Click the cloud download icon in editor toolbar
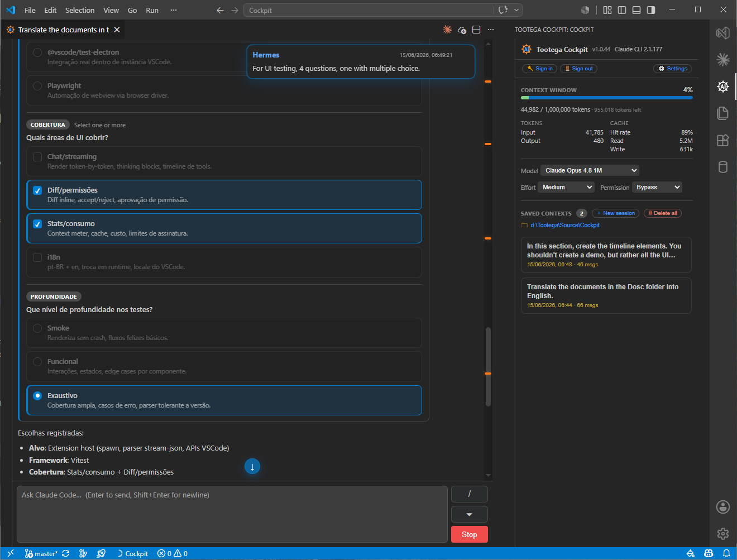The width and height of the screenshot is (737, 560). click(x=462, y=30)
